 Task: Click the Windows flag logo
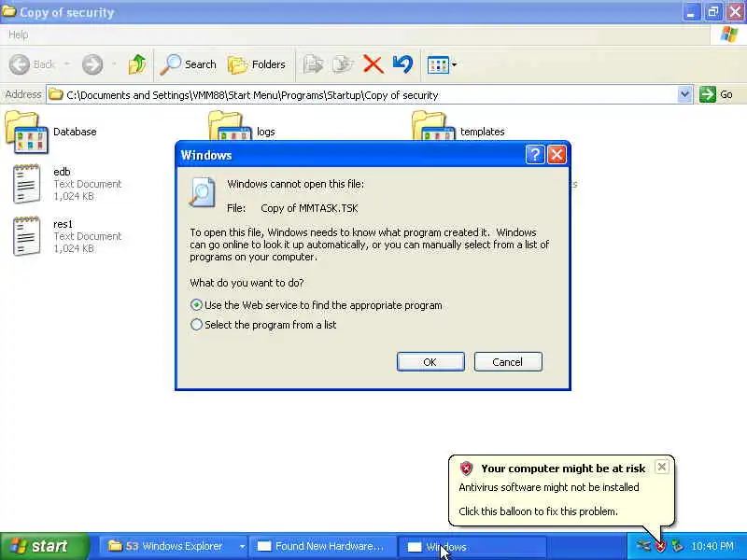click(729, 35)
